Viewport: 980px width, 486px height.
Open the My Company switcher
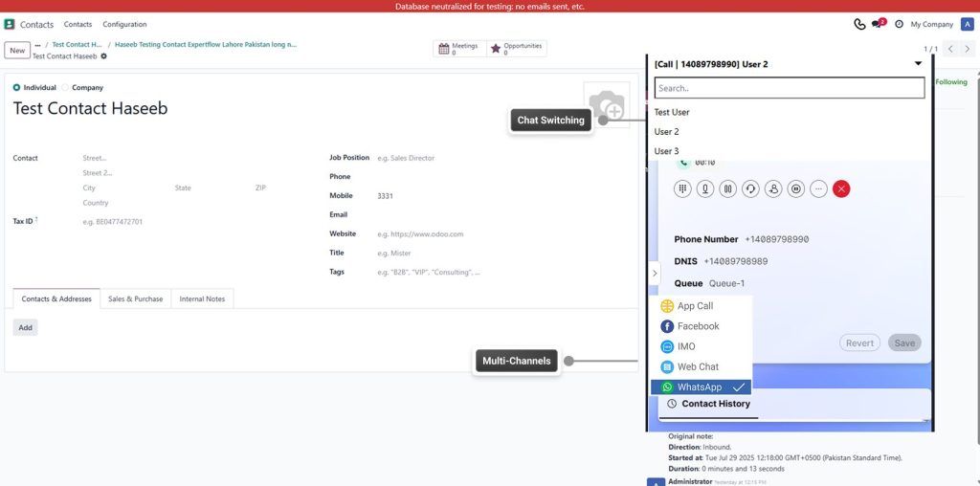pyautogui.click(x=931, y=24)
